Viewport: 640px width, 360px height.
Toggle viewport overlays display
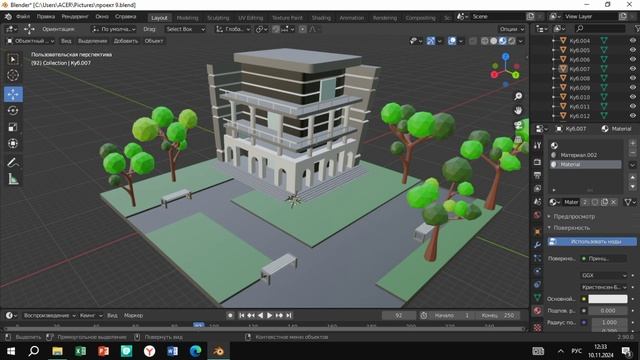tap(452, 41)
